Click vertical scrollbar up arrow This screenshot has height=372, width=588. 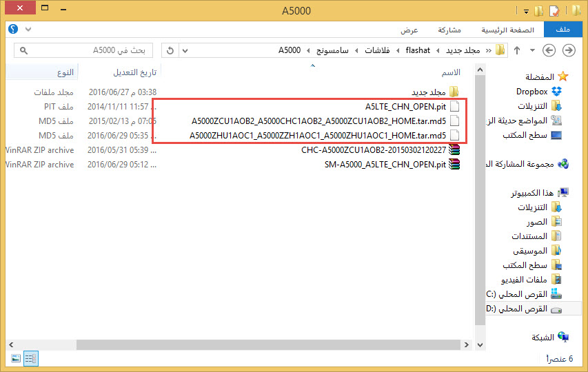480,70
